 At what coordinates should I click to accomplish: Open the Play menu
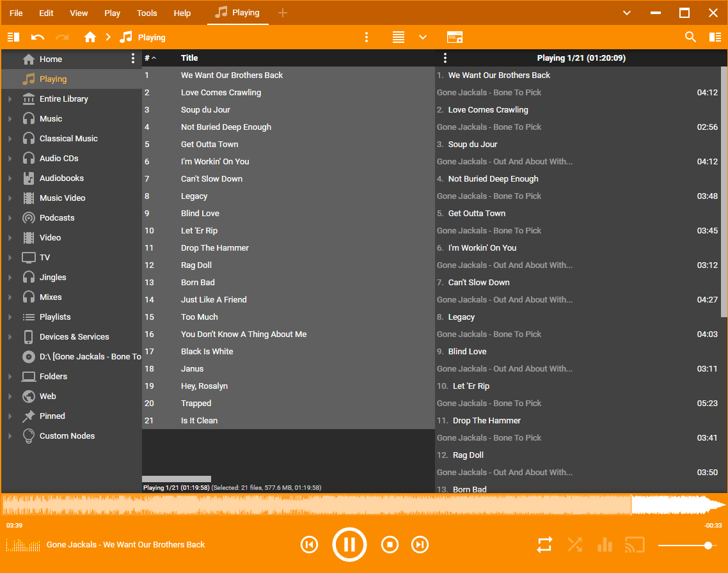coord(112,13)
